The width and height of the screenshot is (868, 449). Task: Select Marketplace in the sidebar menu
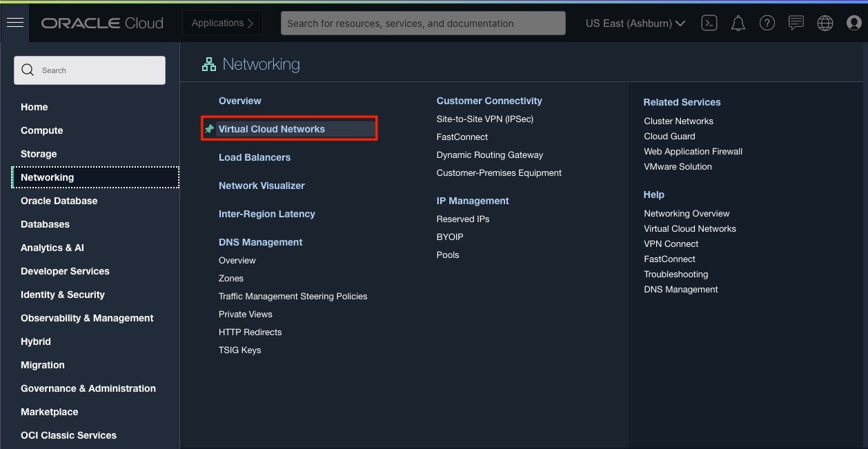coord(49,412)
